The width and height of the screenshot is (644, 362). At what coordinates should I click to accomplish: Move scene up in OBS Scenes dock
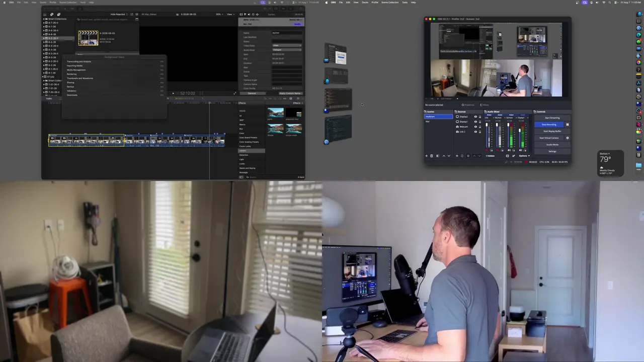click(444, 156)
